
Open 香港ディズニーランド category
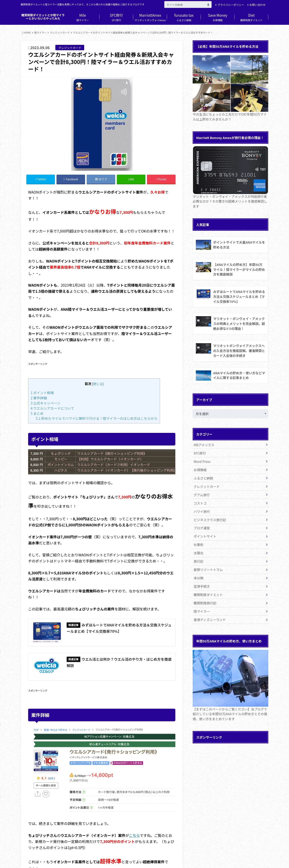[230, 620]
